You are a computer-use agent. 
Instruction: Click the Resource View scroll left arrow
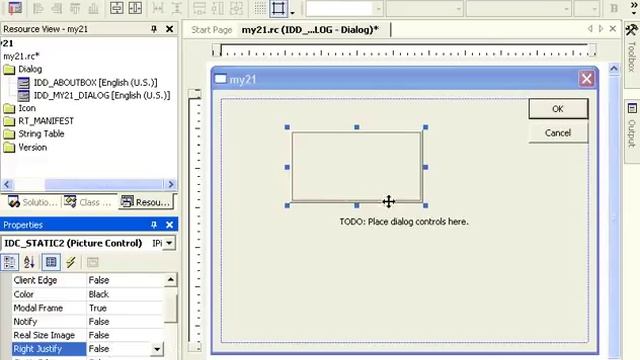(7, 184)
